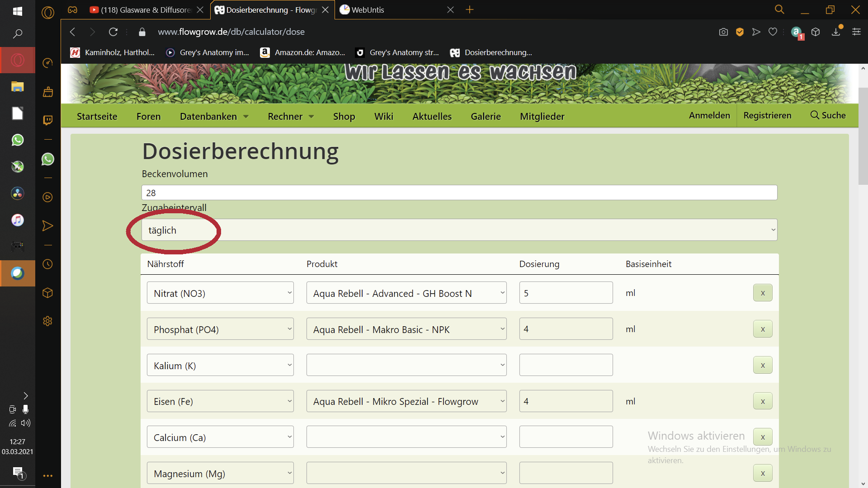
Task: Click the page vertical scrollbar thumb
Action: [863, 136]
